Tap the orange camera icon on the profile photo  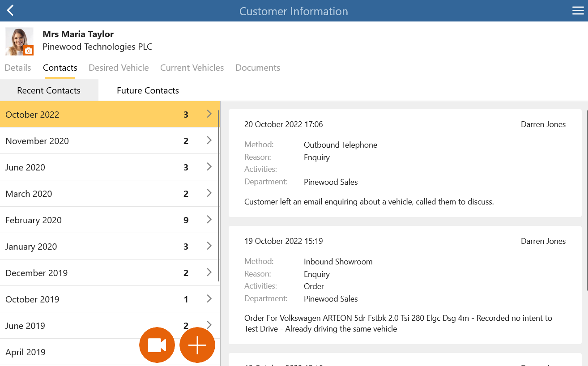point(29,51)
